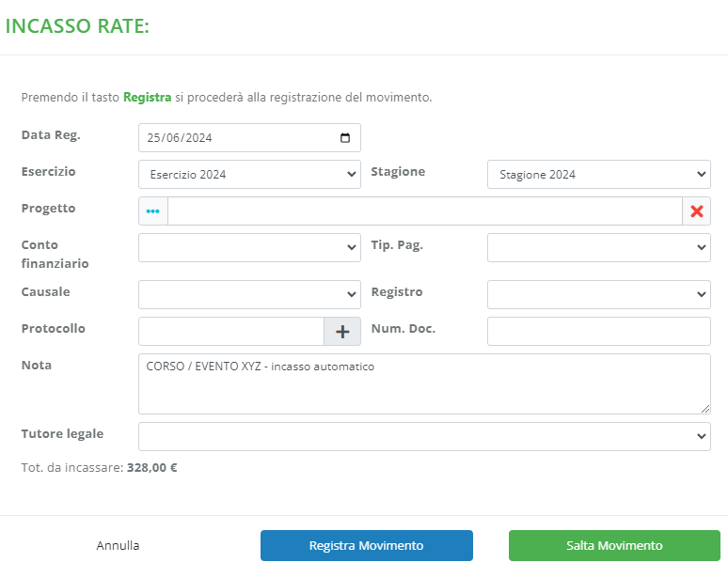Expand the Registro dropdown
The height and width of the screenshot is (578, 728).
pos(598,295)
